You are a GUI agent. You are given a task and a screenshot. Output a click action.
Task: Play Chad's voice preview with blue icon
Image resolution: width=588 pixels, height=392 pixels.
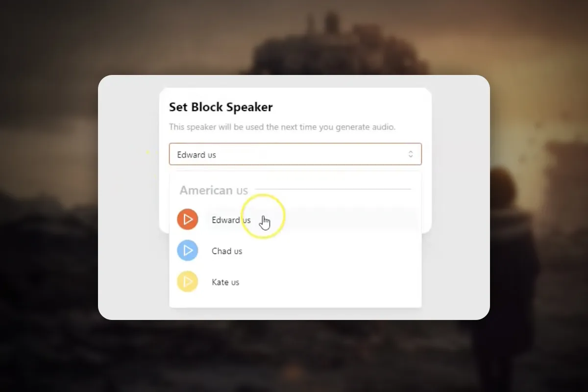click(188, 251)
